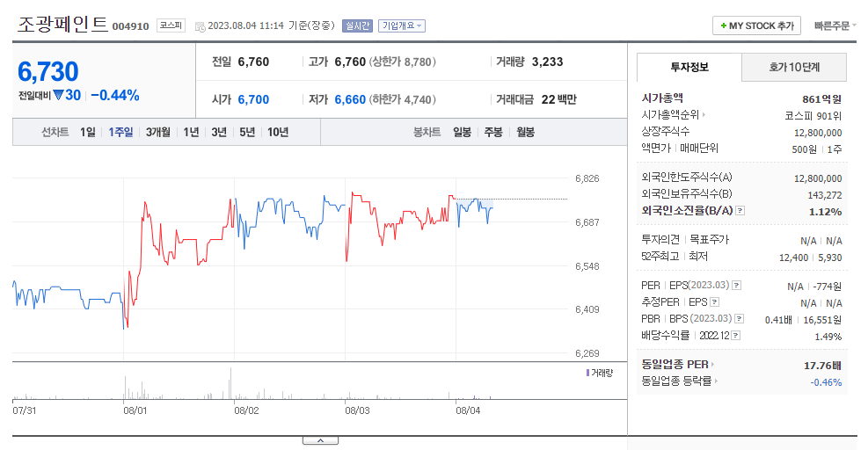
Task: Open help icon next to 배당수익률 2022.12
Action: point(736,336)
